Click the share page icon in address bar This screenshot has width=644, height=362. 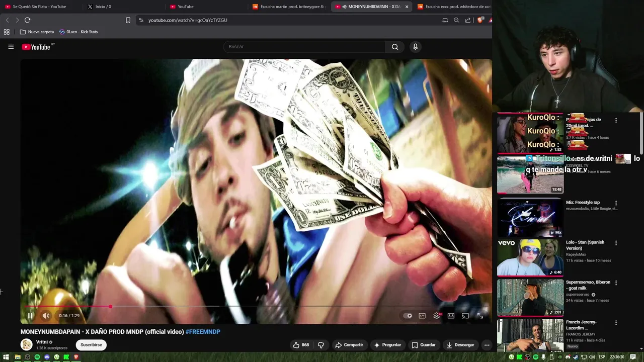tap(468, 20)
